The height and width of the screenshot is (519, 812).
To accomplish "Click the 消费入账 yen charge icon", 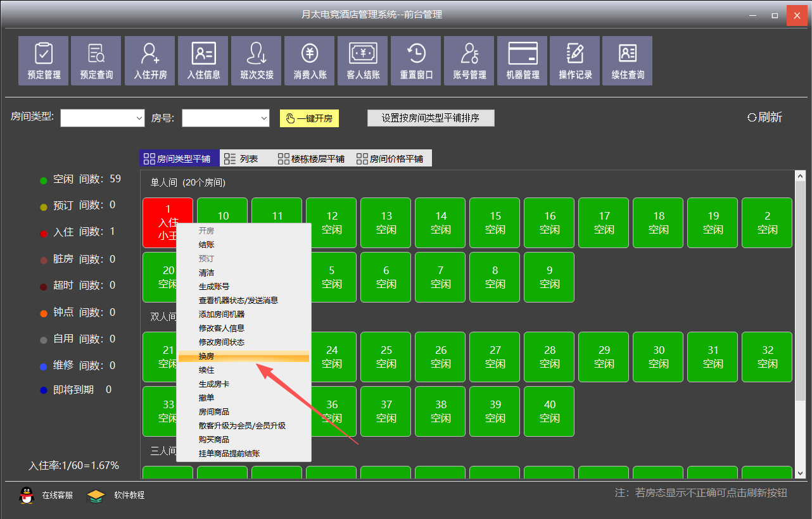I will click(310, 60).
